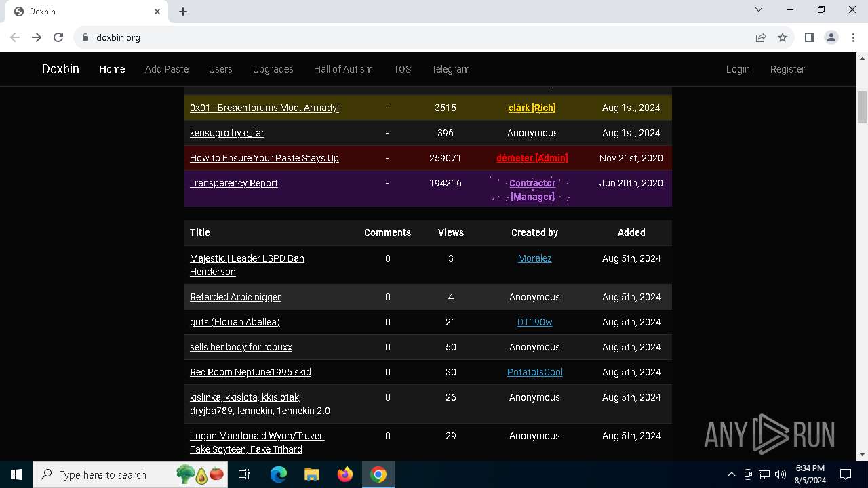Click the search highlights vegetable icon
The width and height of the screenshot is (868, 488).
pyautogui.click(x=200, y=474)
